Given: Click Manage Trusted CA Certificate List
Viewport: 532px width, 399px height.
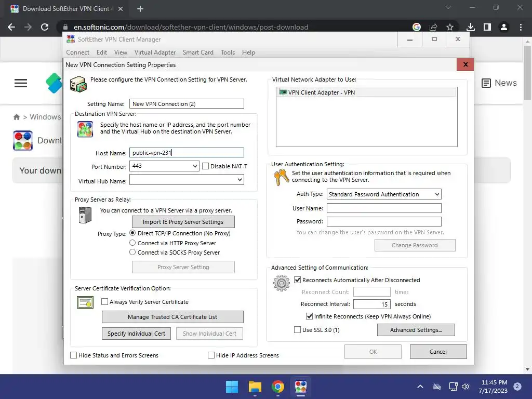Looking at the screenshot, I should pyautogui.click(x=172, y=317).
